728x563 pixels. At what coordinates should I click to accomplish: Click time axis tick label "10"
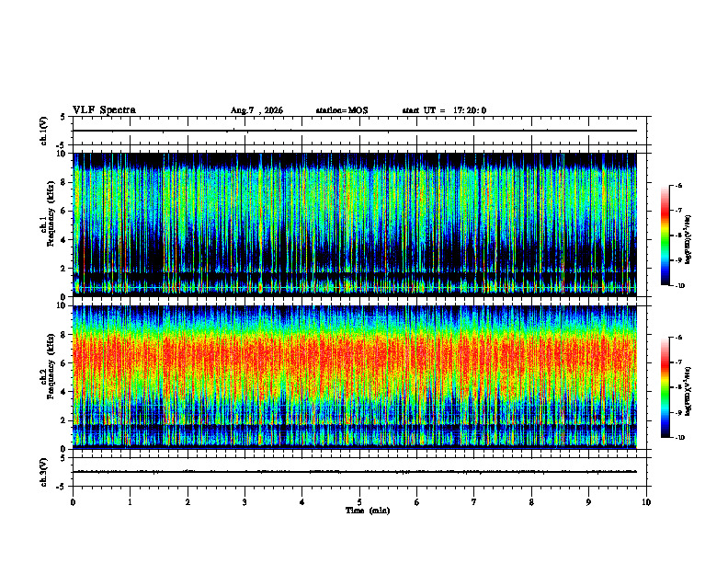(646, 502)
